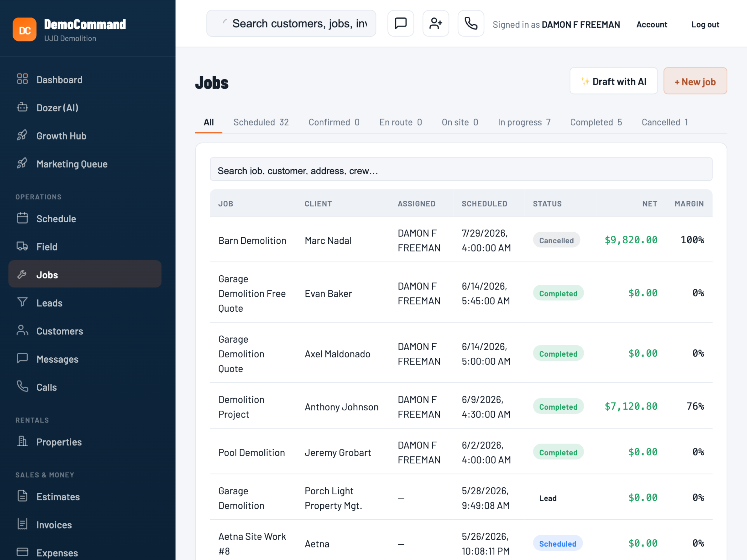Image resolution: width=747 pixels, height=560 pixels.
Task: Click the Dozer (AI) robot icon
Action: [22, 107]
